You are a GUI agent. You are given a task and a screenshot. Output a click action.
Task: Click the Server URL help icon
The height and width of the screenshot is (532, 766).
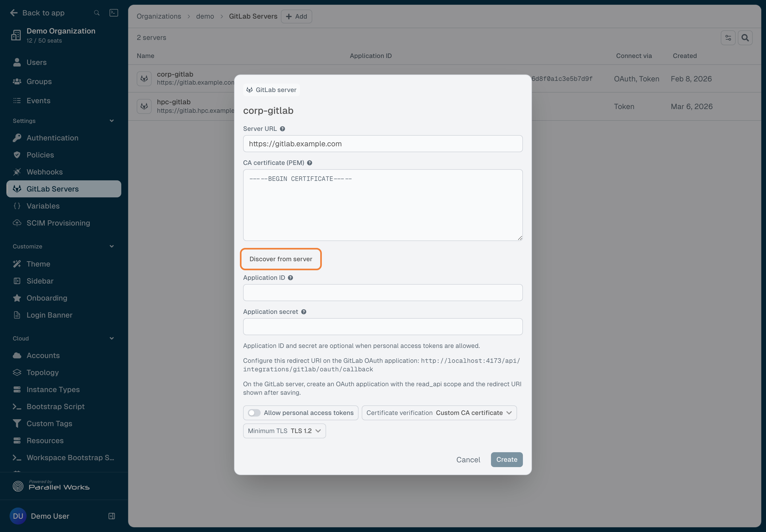[x=282, y=129]
